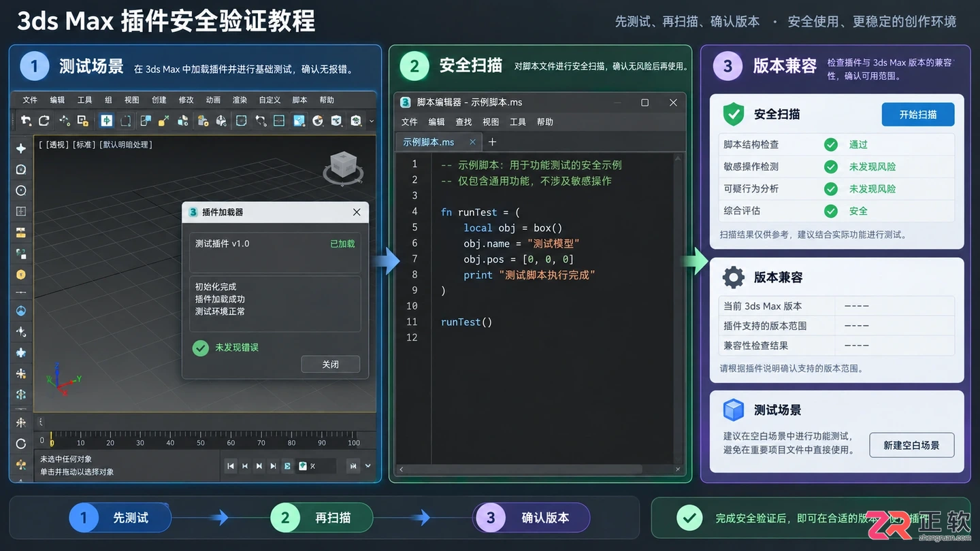Open the [标准] viewport settings menu
Image resolution: width=980 pixels, height=551 pixels.
[83, 145]
